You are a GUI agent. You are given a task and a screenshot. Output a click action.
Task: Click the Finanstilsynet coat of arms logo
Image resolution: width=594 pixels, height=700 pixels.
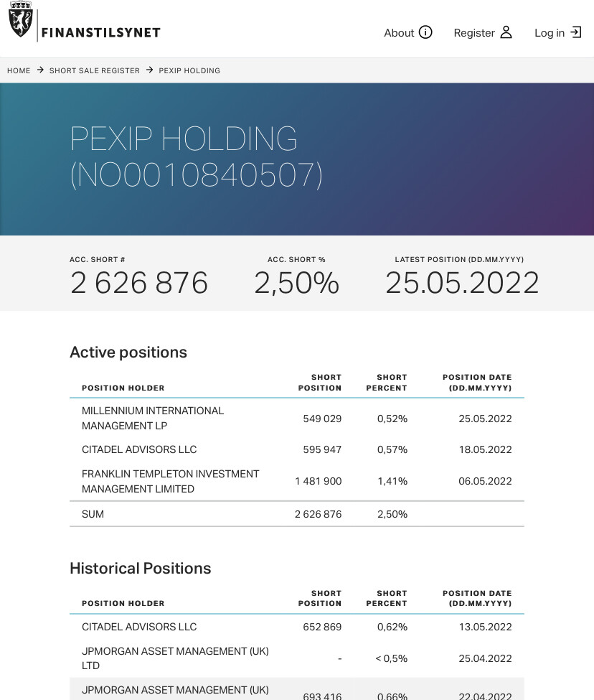coord(21,19)
